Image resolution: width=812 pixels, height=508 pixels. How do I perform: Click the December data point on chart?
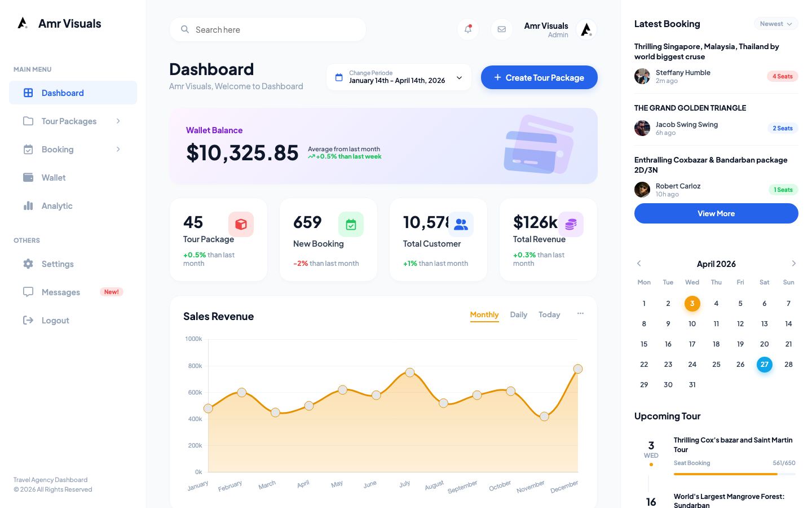coord(578,369)
